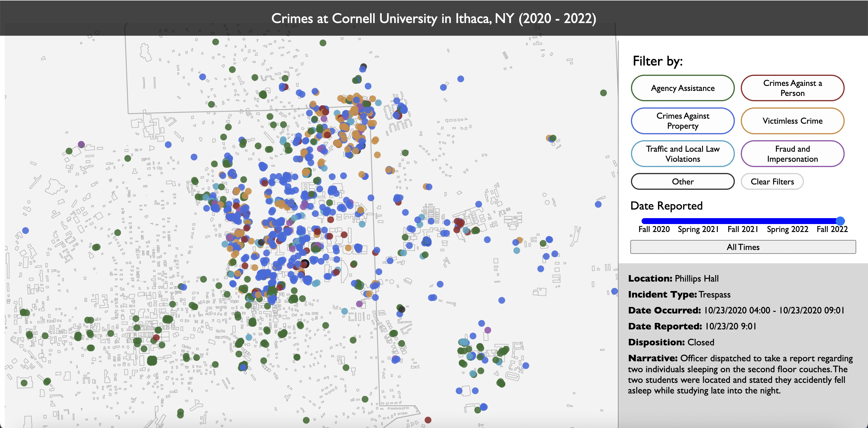Click the Fall 2021 slider label
Image resolution: width=868 pixels, height=428 pixels.
[743, 229]
